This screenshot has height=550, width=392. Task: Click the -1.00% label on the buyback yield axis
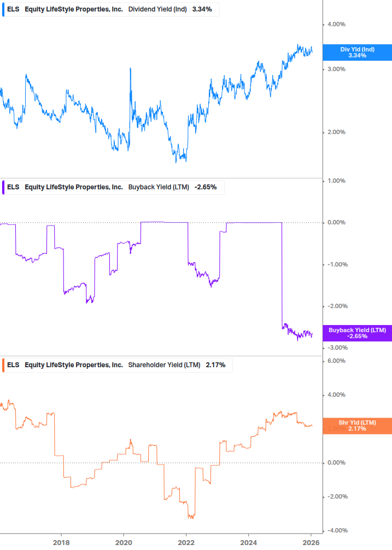(x=337, y=264)
